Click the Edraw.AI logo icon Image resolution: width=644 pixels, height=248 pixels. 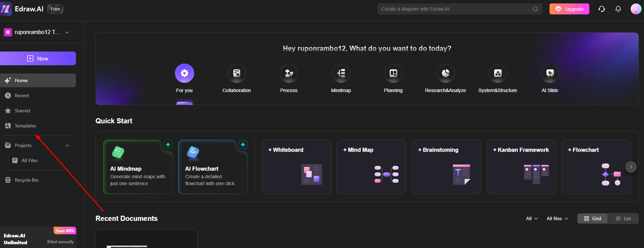click(x=6, y=9)
